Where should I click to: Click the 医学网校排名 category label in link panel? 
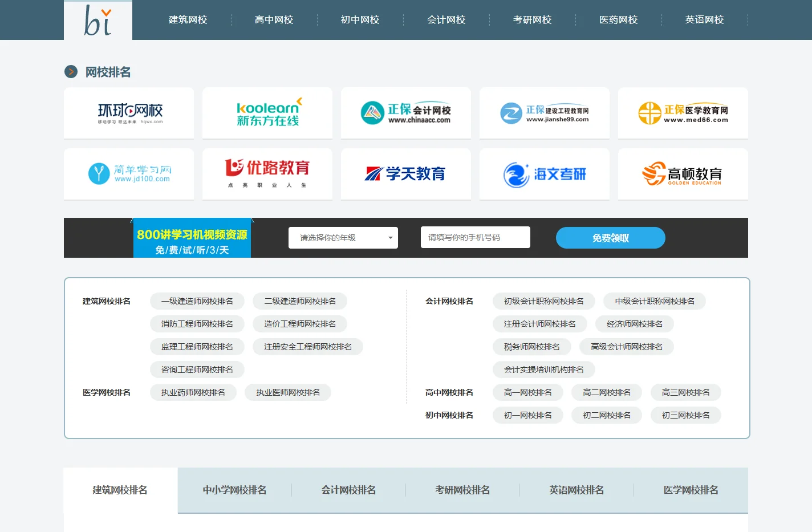click(107, 392)
